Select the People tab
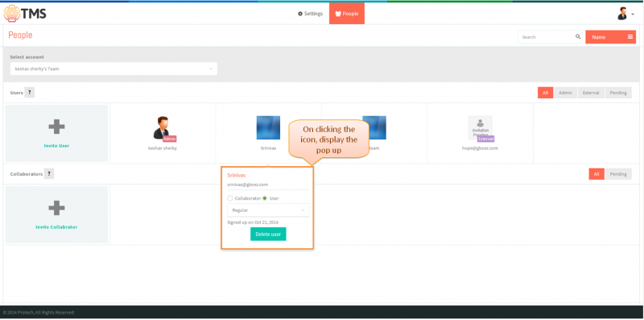The width and height of the screenshot is (644, 320). tap(347, 14)
